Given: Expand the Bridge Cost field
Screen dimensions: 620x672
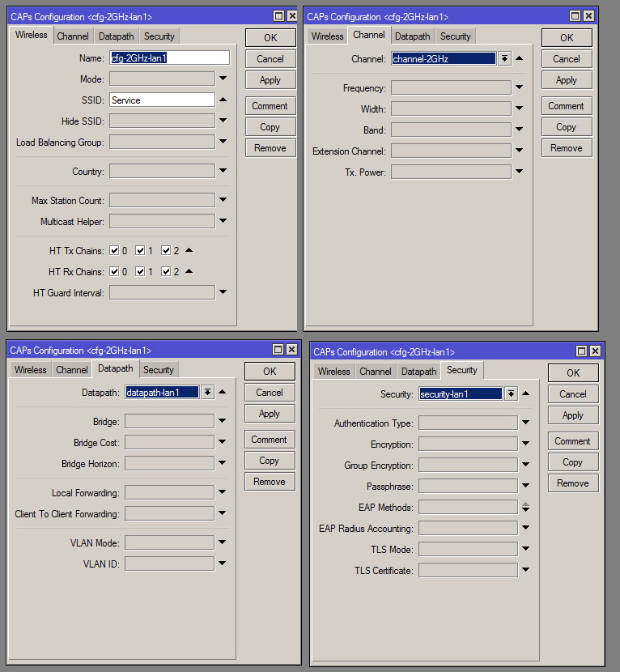Looking at the screenshot, I should (x=222, y=441).
